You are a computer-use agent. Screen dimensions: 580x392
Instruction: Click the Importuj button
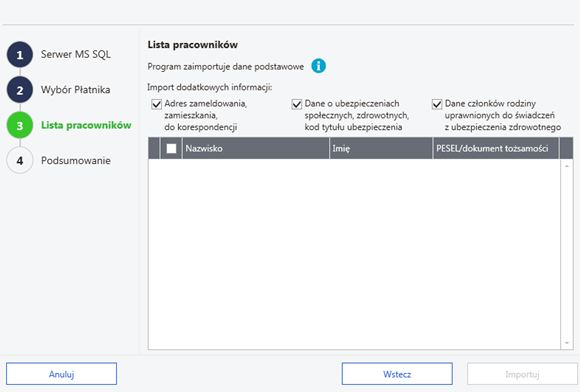(x=522, y=374)
